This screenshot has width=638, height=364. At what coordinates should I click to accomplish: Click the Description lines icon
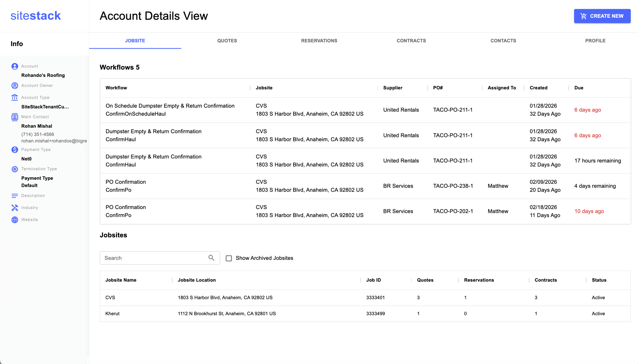point(15,195)
